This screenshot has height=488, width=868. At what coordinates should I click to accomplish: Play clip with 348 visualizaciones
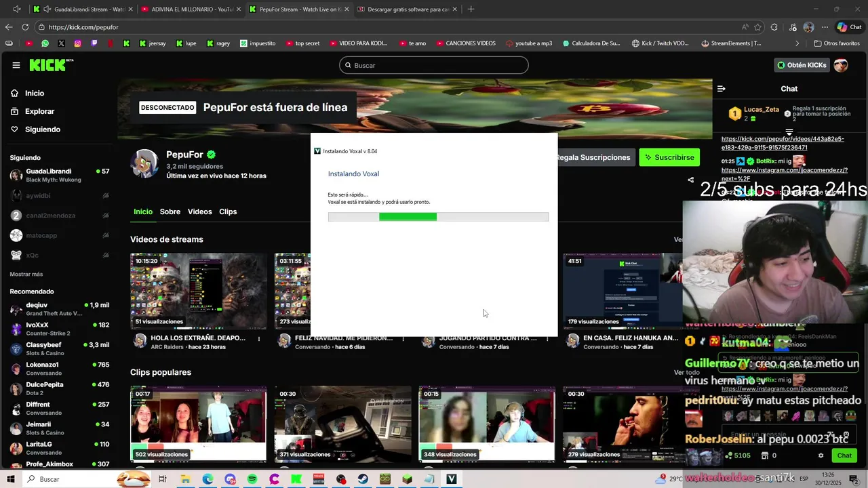(487, 424)
